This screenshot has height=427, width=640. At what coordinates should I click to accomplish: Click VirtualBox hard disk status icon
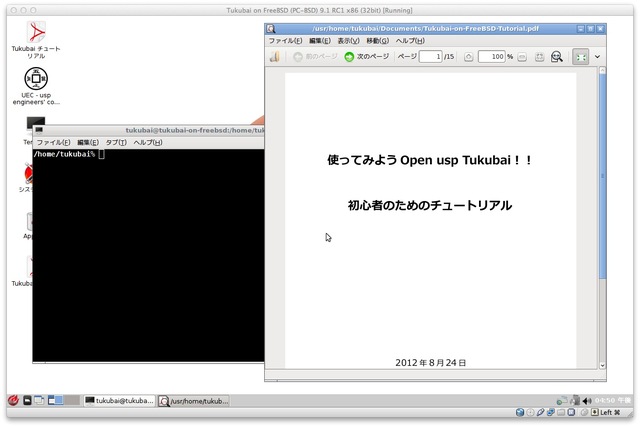(x=520, y=412)
